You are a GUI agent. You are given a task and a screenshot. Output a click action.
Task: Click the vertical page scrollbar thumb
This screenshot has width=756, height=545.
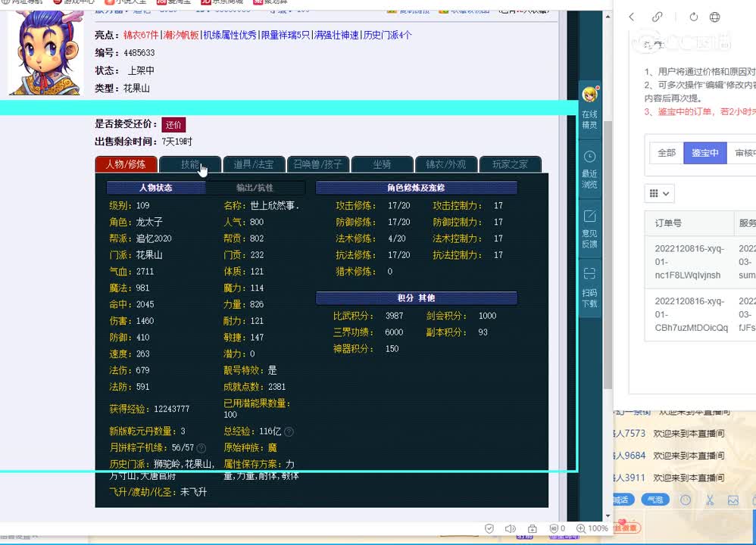tap(608, 254)
